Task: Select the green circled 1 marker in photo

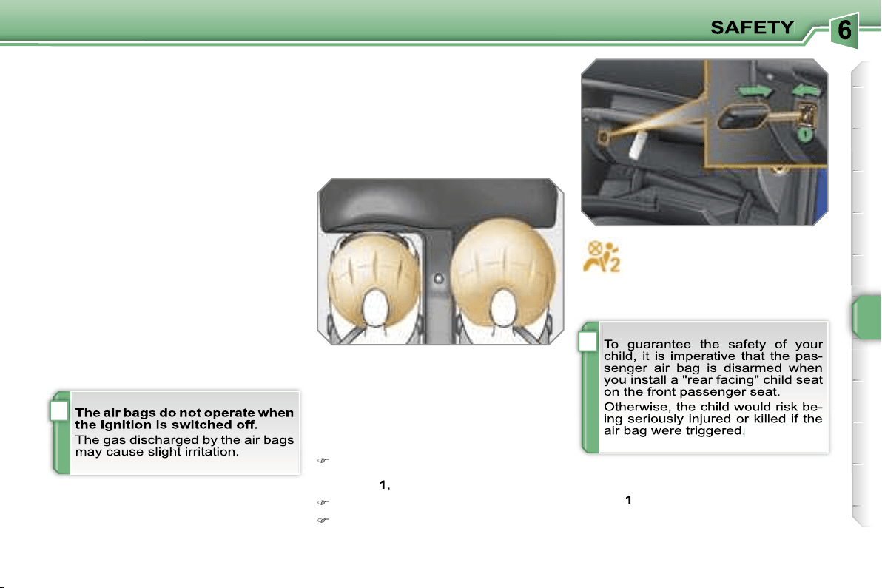Action: coord(806,135)
